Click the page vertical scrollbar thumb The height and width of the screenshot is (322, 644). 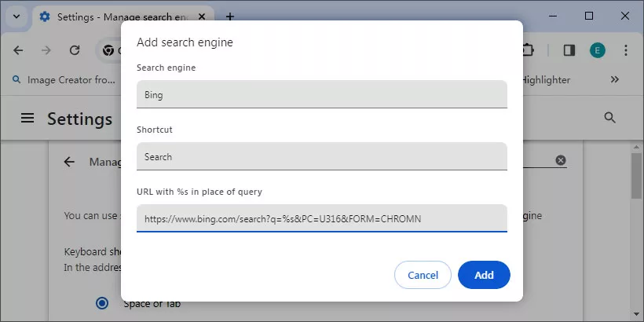click(636, 175)
